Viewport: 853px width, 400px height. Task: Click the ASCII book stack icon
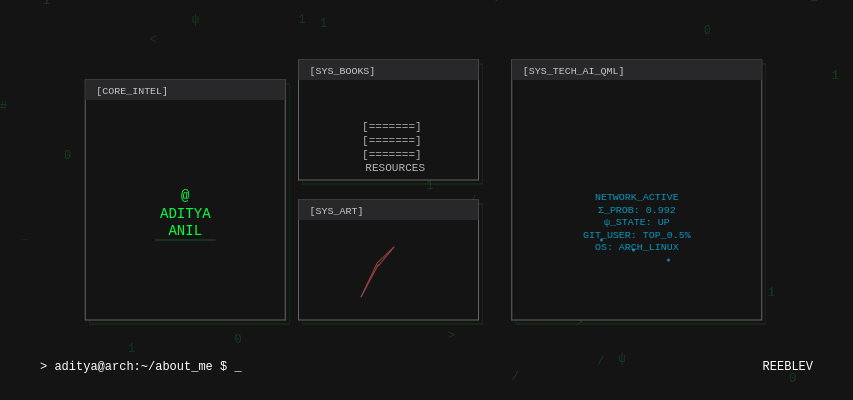392,141
